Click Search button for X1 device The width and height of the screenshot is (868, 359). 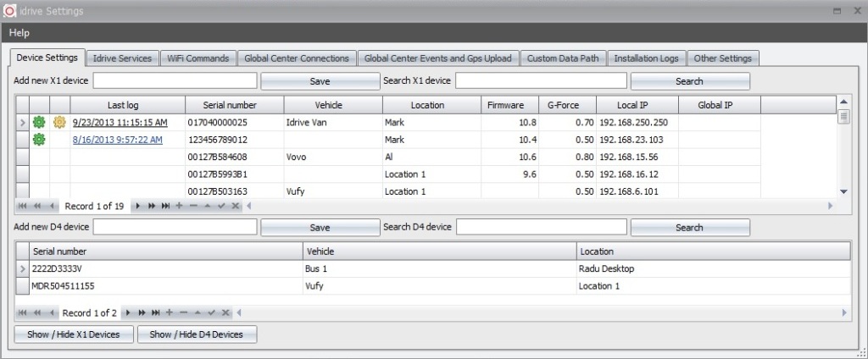click(x=689, y=81)
